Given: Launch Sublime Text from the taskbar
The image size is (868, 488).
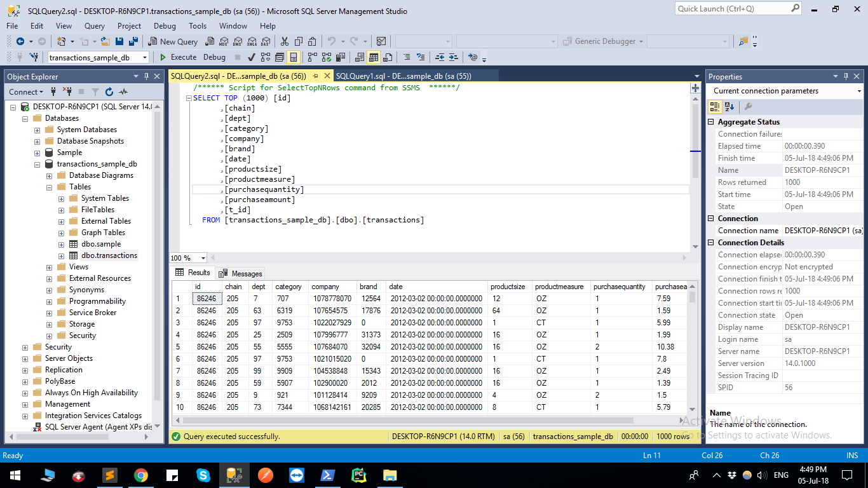Looking at the screenshot, I should 110,475.
